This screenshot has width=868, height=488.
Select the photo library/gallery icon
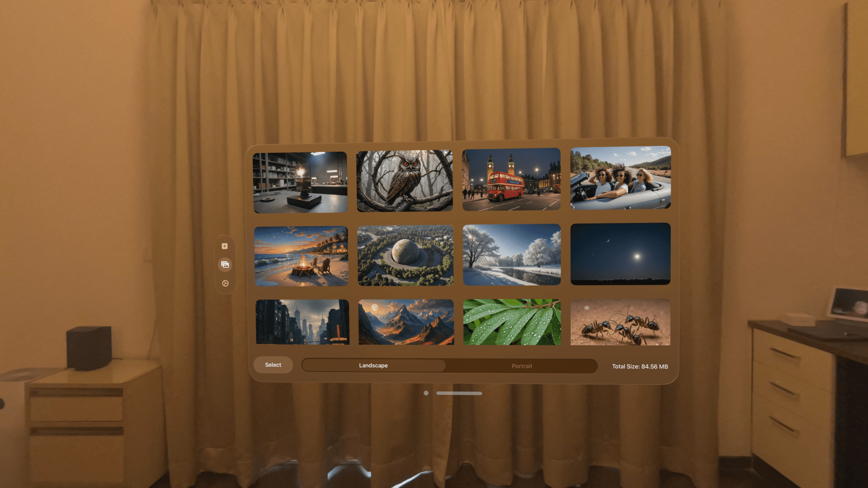point(225,265)
